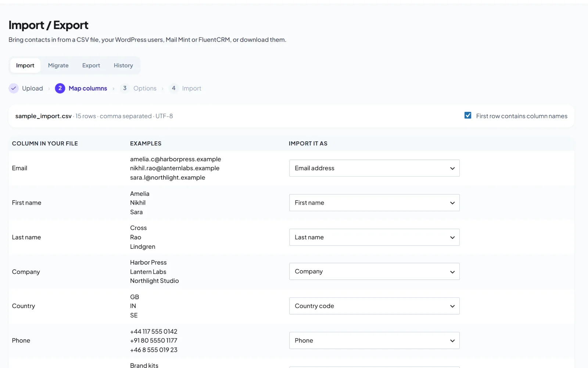
Task: Toggle First row contains column names checkbox
Action: point(468,116)
